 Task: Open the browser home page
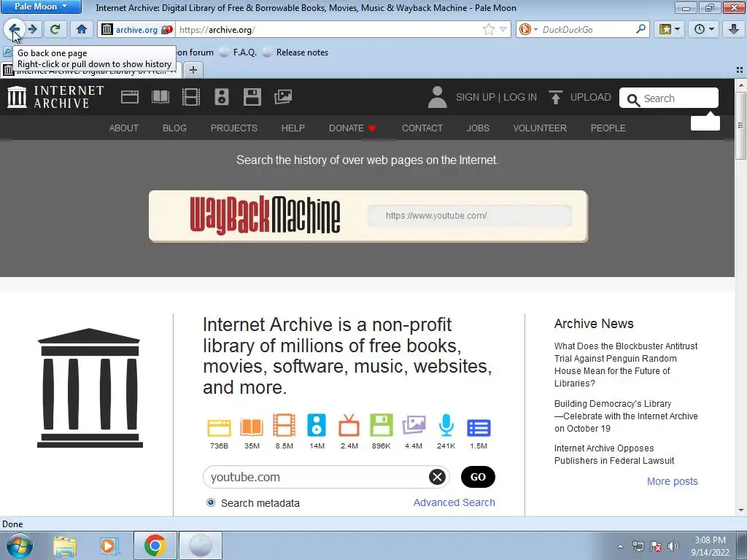click(82, 29)
